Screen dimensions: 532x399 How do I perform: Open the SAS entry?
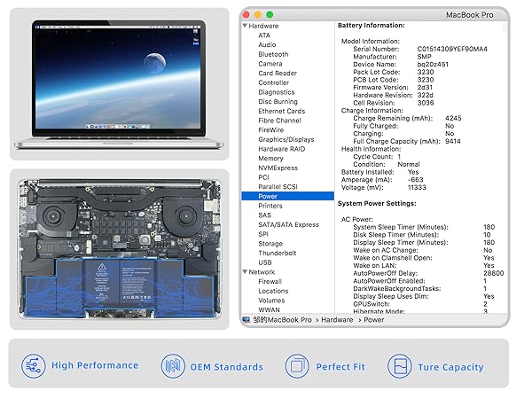pos(264,215)
